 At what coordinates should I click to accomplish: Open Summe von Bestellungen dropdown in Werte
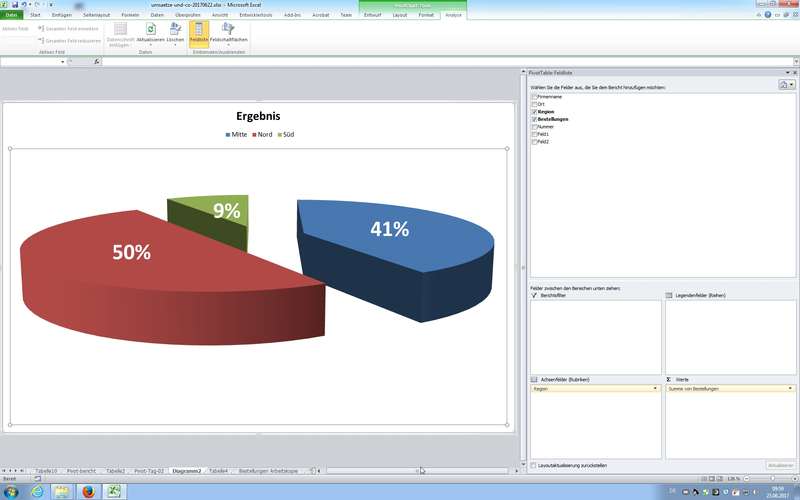click(790, 389)
